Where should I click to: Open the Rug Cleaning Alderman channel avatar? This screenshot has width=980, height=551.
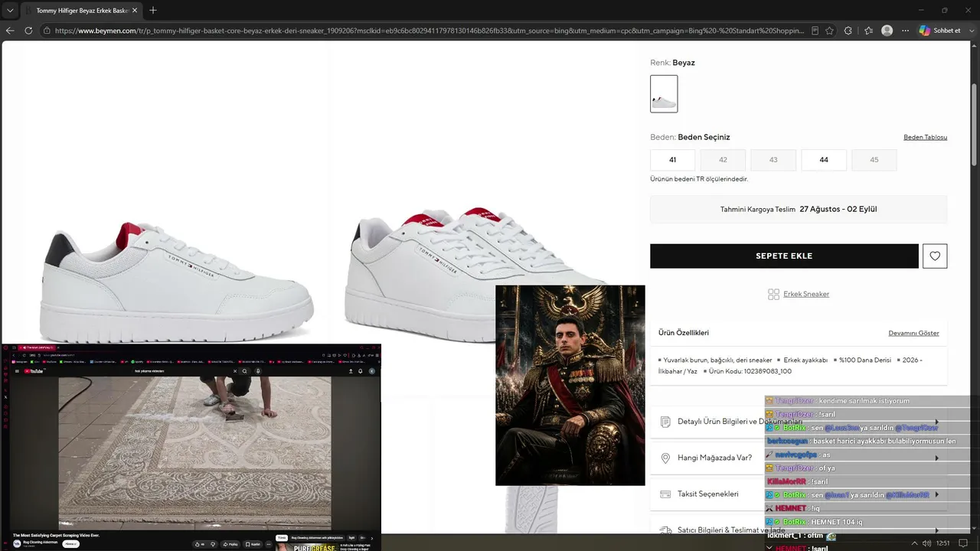coord(17,544)
